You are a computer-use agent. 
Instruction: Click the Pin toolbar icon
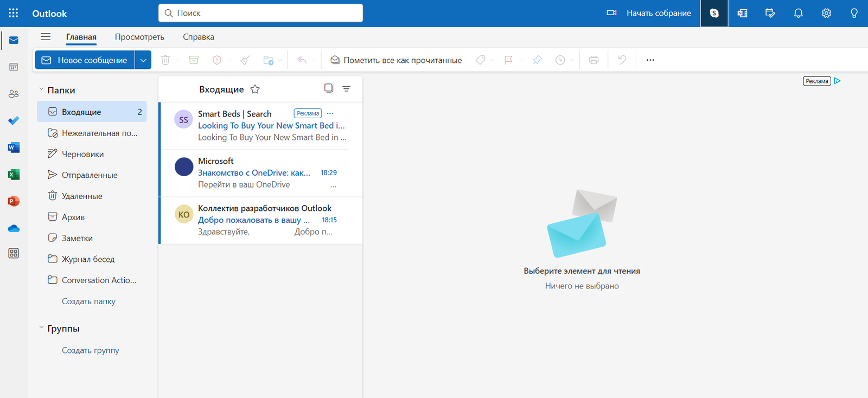point(537,60)
